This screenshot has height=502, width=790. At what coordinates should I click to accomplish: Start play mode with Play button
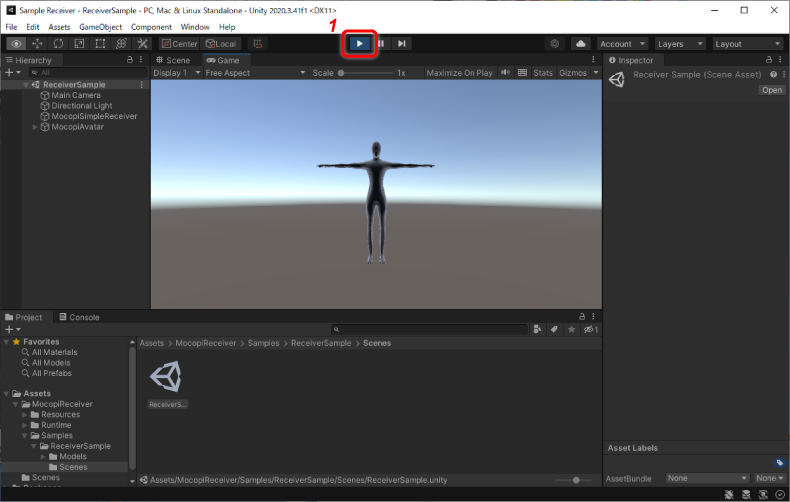pos(360,44)
